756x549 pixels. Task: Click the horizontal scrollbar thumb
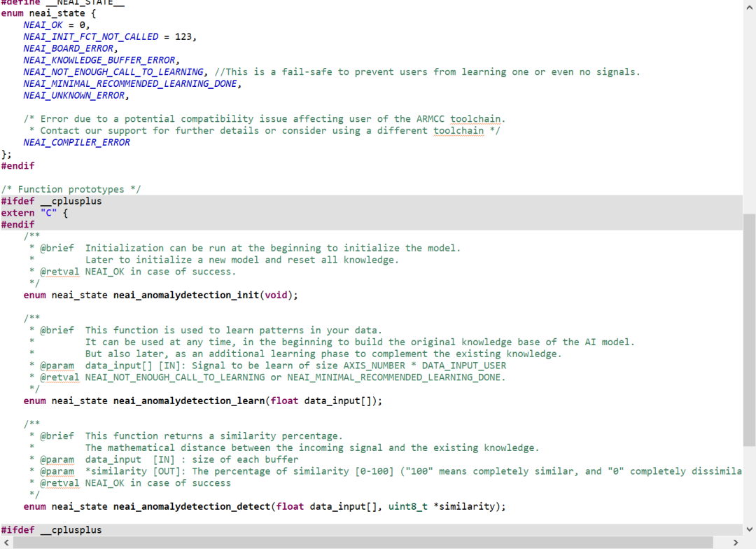[x=363, y=543]
